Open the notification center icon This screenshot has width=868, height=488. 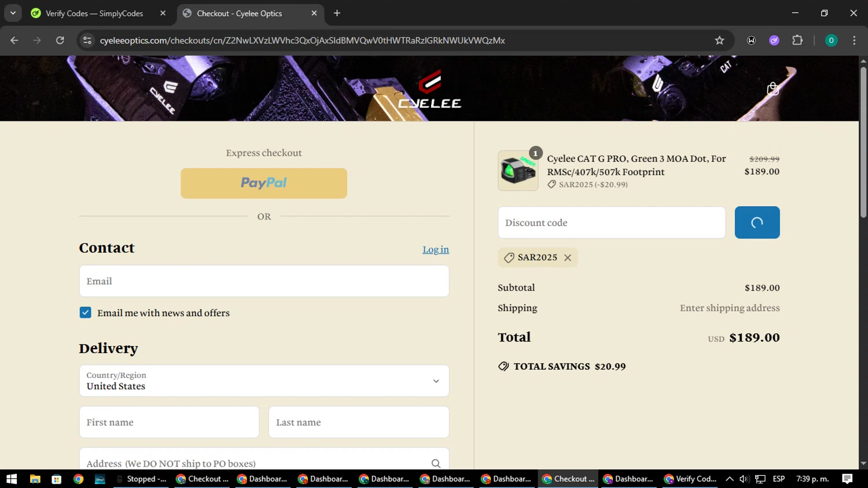pos(847,479)
